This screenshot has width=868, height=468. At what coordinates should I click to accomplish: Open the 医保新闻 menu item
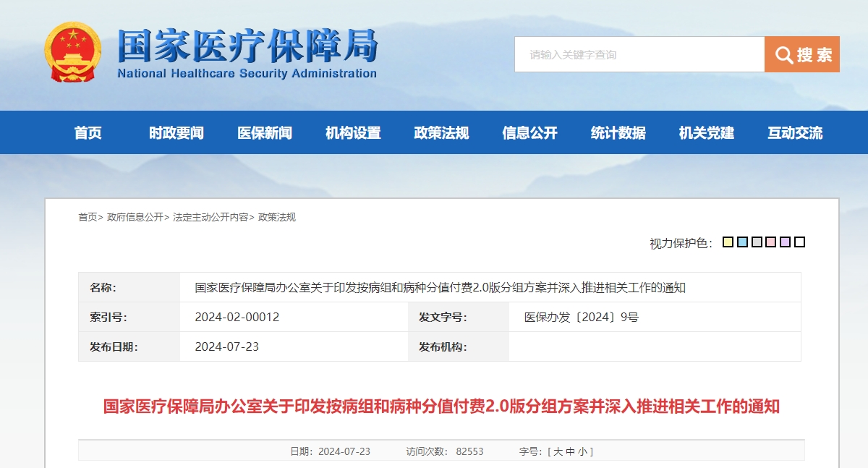[x=265, y=132]
